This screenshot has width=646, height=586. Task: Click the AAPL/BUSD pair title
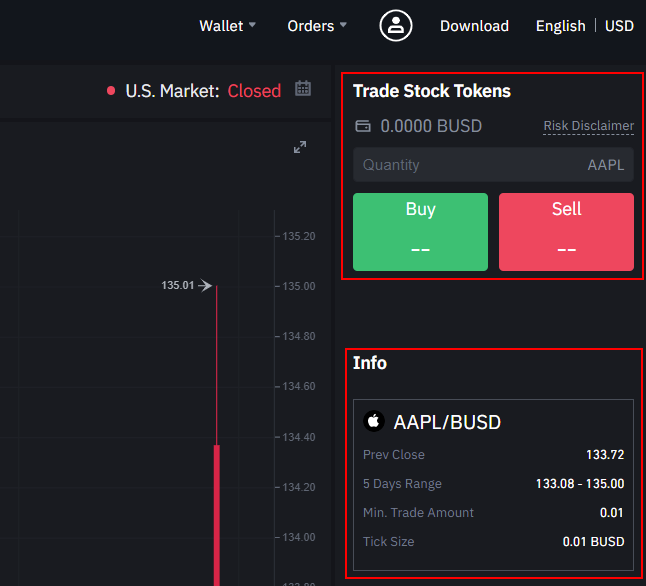pyautogui.click(x=447, y=422)
